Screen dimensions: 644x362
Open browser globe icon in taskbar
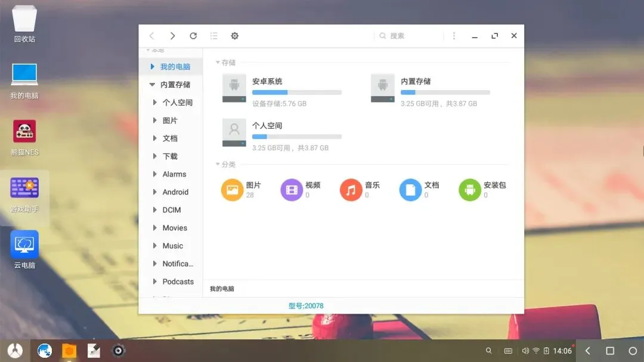(x=44, y=351)
